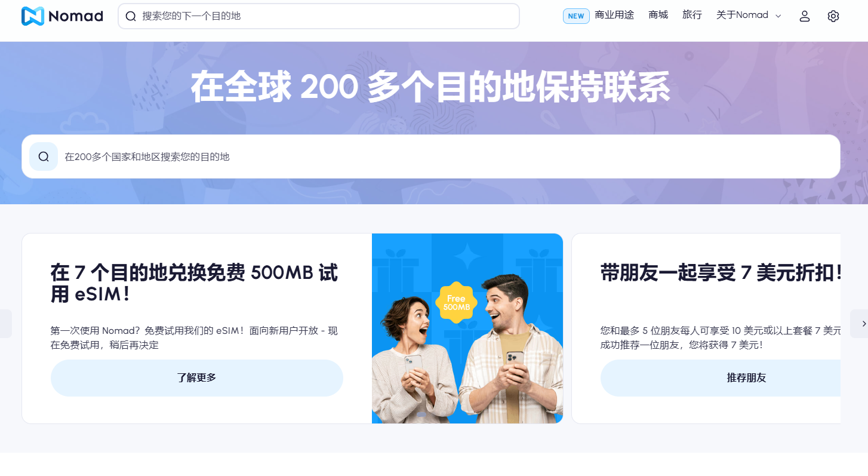
Task: Go to the 商城 page
Action: [658, 15]
